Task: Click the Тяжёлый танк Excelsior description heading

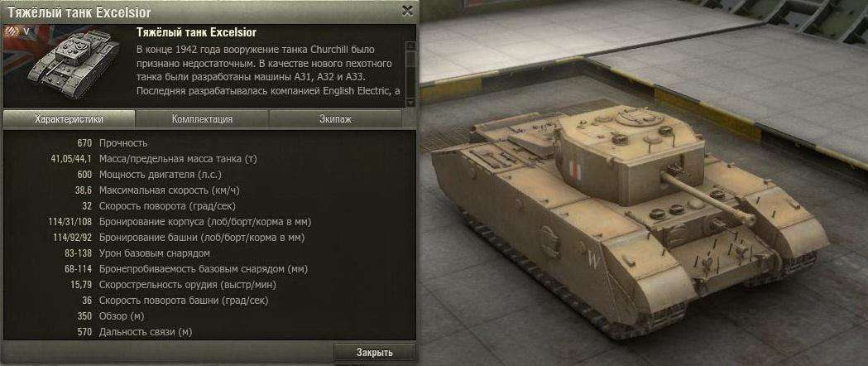Action: tap(196, 32)
